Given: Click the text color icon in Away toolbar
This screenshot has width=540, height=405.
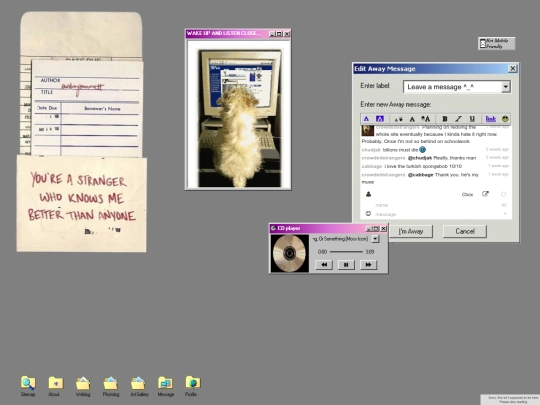Looking at the screenshot, I should [x=366, y=119].
